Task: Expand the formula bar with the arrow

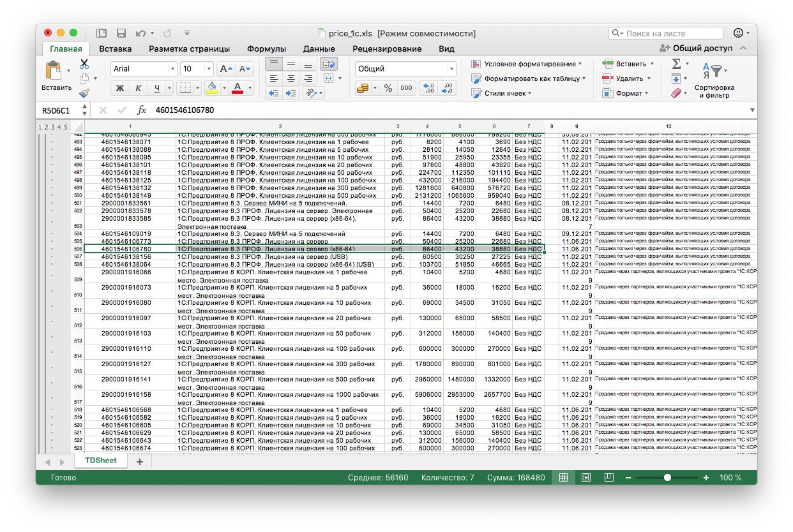Action: coord(751,110)
